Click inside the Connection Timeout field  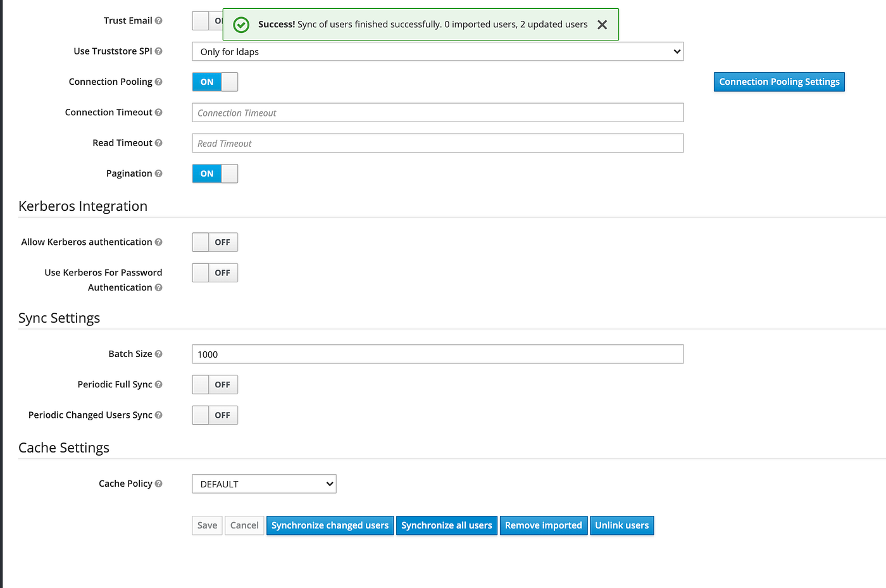coord(437,112)
